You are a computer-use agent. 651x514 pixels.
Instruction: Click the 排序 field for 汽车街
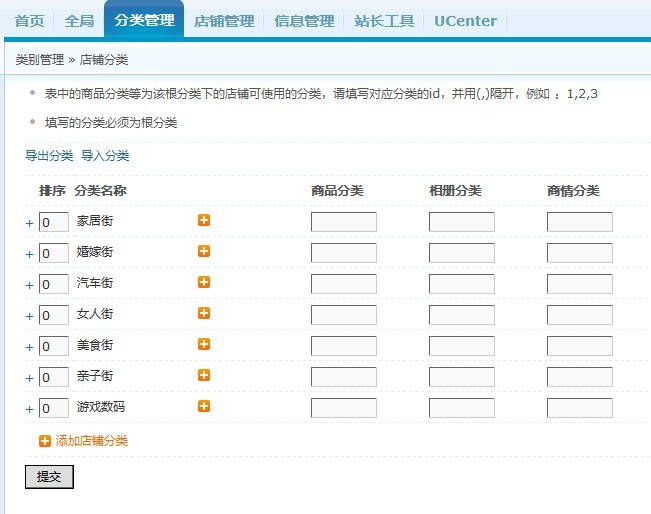[x=54, y=284]
